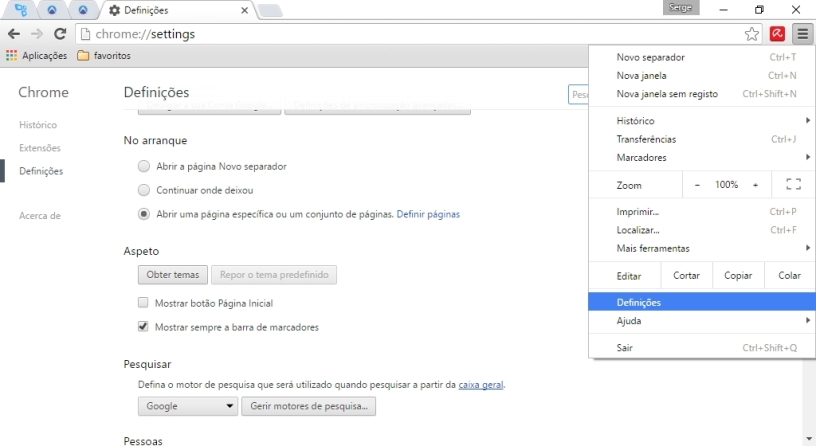
Task: Switch to the first pinned browser tab
Action: coord(21,10)
